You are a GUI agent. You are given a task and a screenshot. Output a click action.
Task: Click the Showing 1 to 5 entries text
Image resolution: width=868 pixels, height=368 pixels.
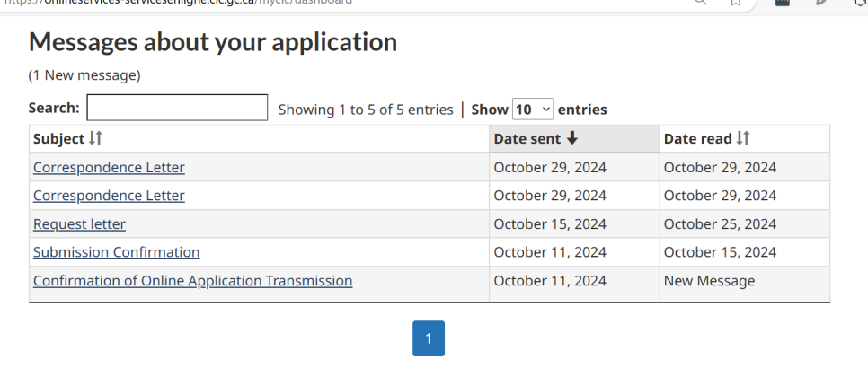[366, 110]
